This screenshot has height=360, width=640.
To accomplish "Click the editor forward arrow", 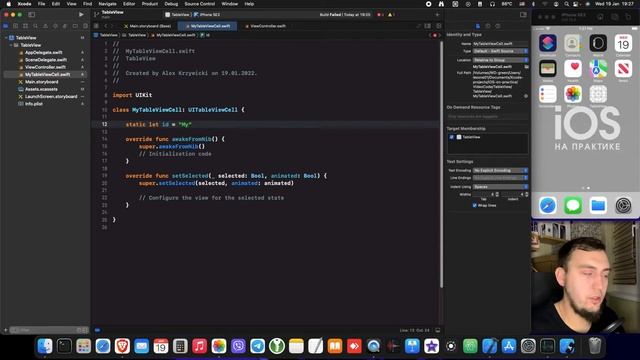I will coord(112,26).
